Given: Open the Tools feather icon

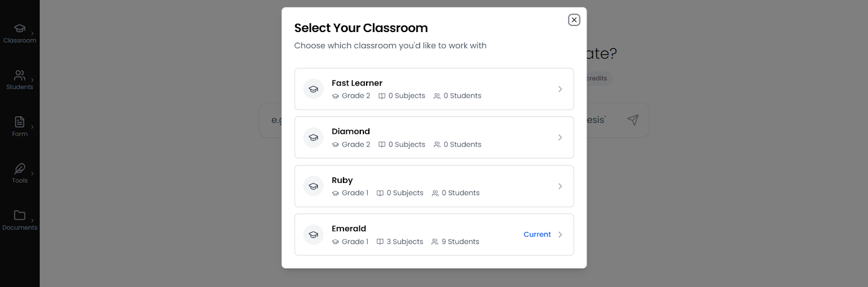Looking at the screenshot, I should (x=20, y=169).
